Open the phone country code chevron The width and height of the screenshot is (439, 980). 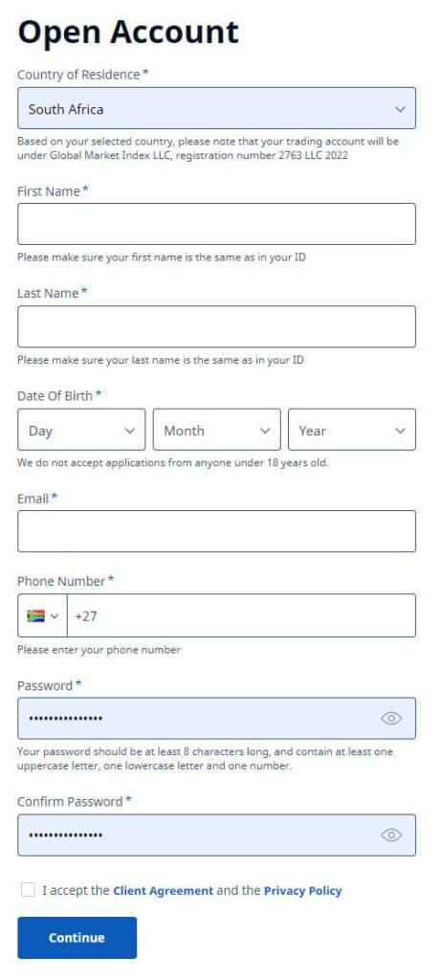(x=55, y=616)
